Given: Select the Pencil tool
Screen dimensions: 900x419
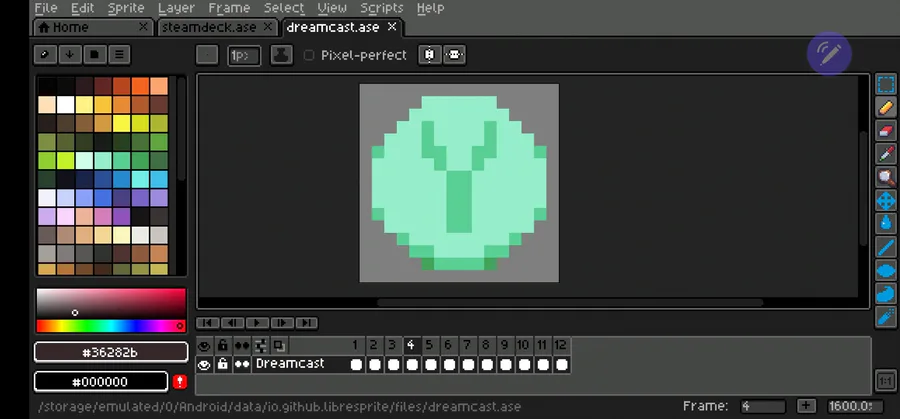Looking at the screenshot, I should pos(886,107).
